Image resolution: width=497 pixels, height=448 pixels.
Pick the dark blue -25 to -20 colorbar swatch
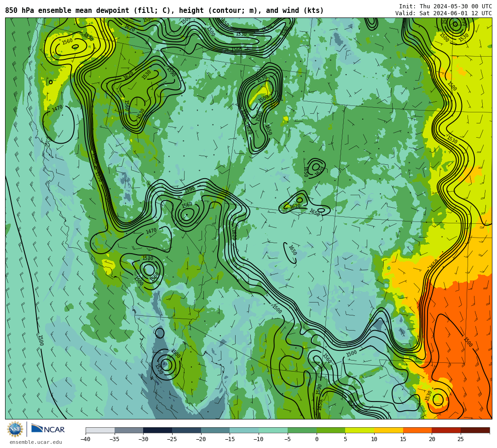coord(187,430)
